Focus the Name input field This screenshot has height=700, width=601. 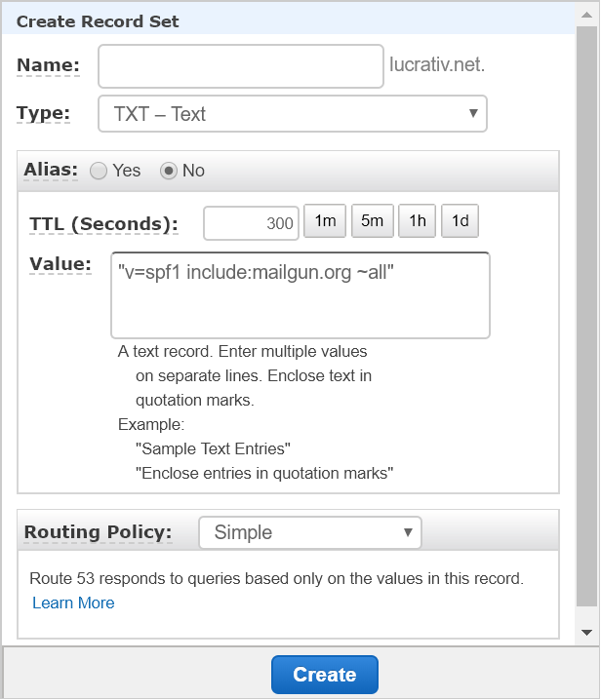click(241, 66)
